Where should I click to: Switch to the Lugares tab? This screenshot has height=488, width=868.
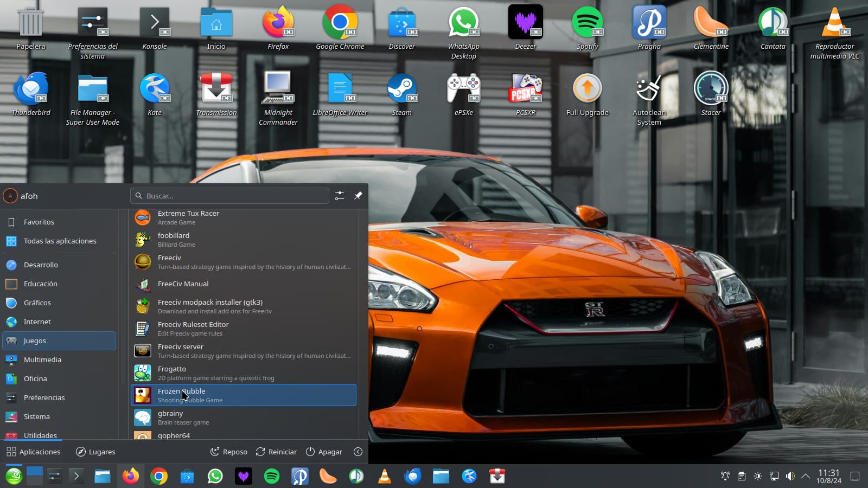point(95,452)
